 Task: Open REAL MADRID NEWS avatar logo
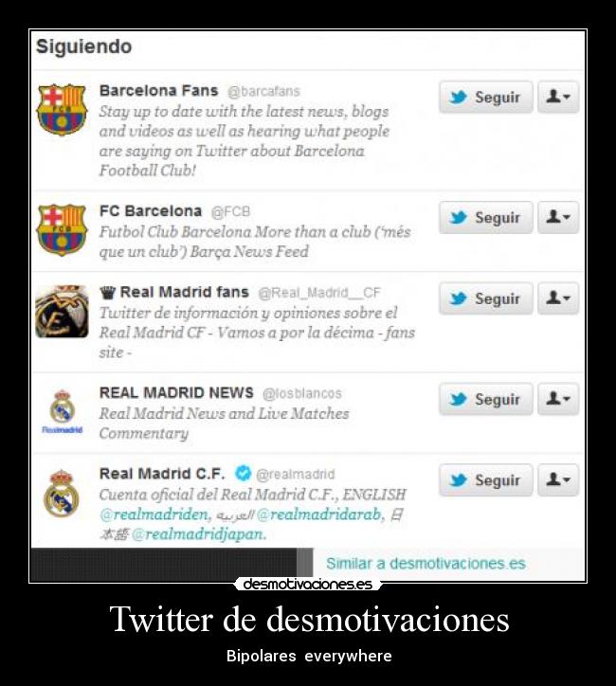[x=63, y=411]
